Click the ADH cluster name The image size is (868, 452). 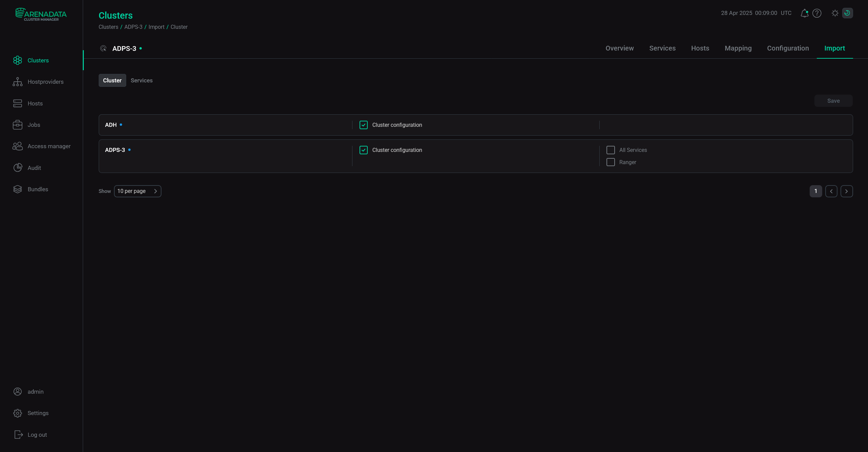click(111, 125)
